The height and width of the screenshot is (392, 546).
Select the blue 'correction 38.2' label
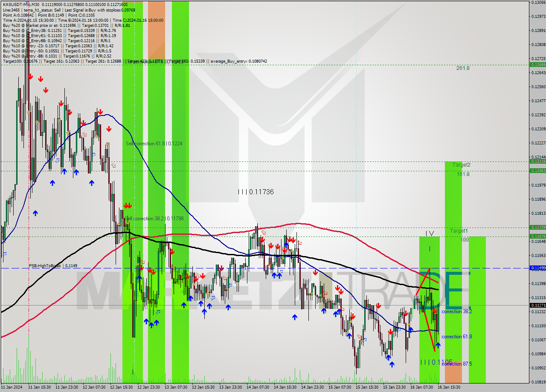[457, 311]
